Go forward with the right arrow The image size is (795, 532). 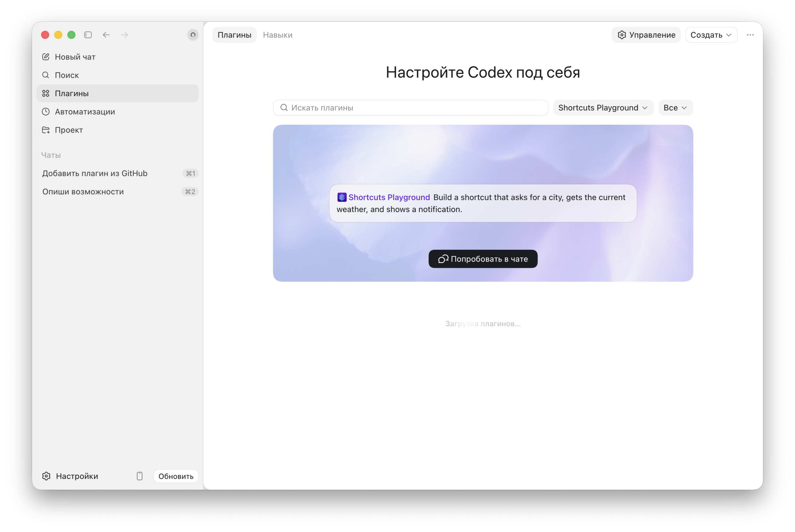125,35
